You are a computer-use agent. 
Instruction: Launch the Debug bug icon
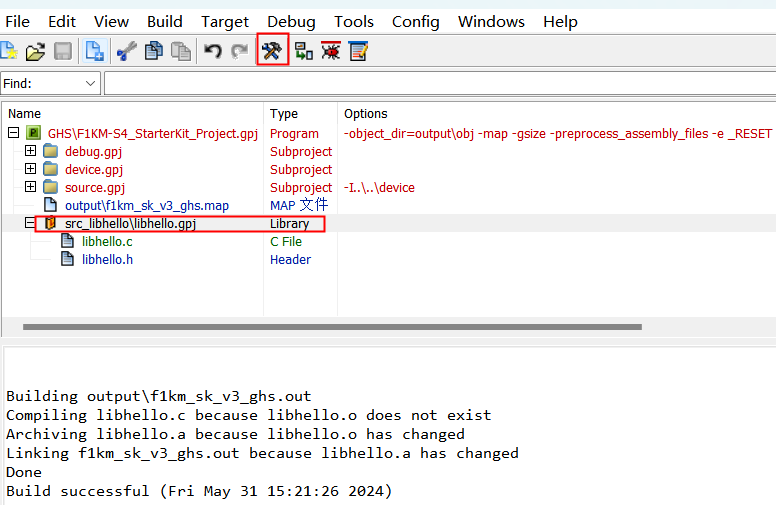[330, 51]
